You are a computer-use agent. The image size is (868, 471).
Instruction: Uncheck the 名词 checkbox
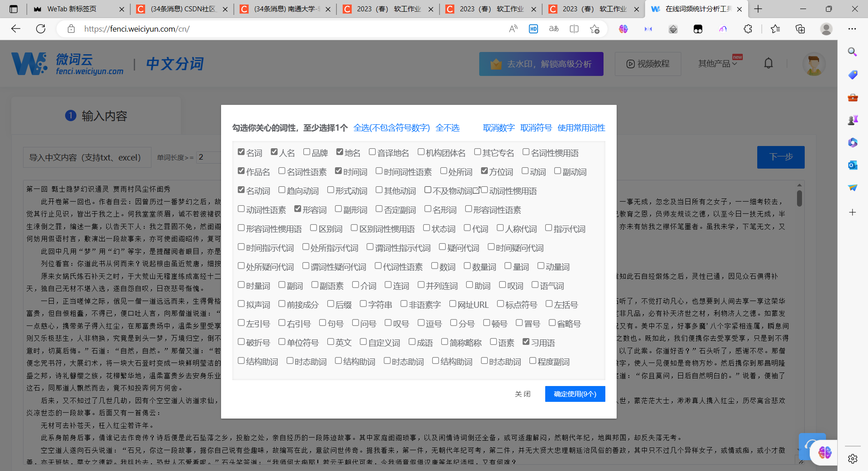[x=241, y=152]
